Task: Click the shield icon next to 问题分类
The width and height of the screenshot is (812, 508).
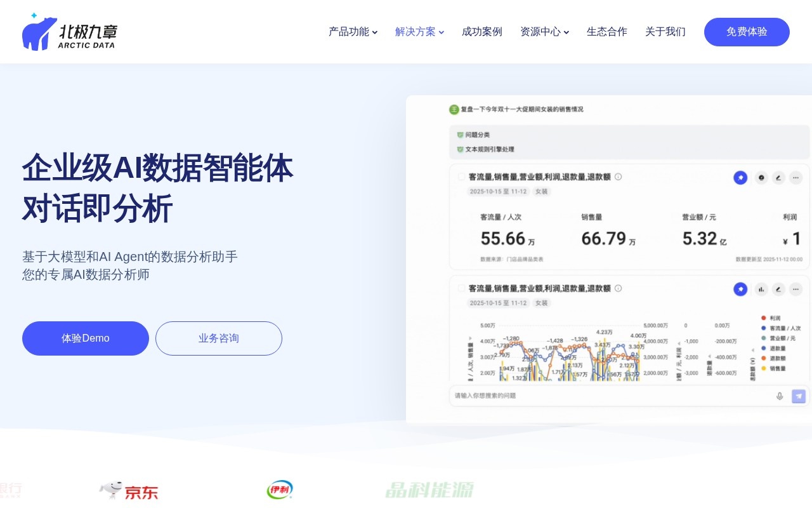Action: point(460,135)
